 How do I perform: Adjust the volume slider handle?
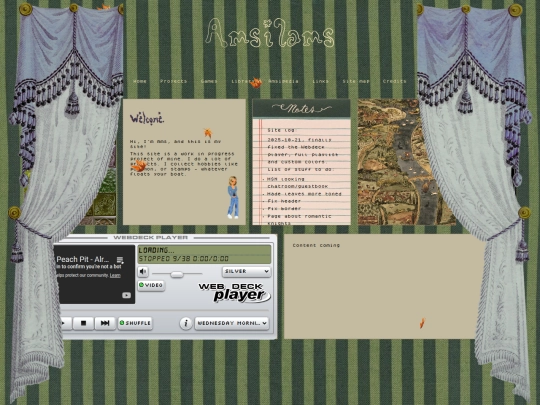click(x=177, y=274)
